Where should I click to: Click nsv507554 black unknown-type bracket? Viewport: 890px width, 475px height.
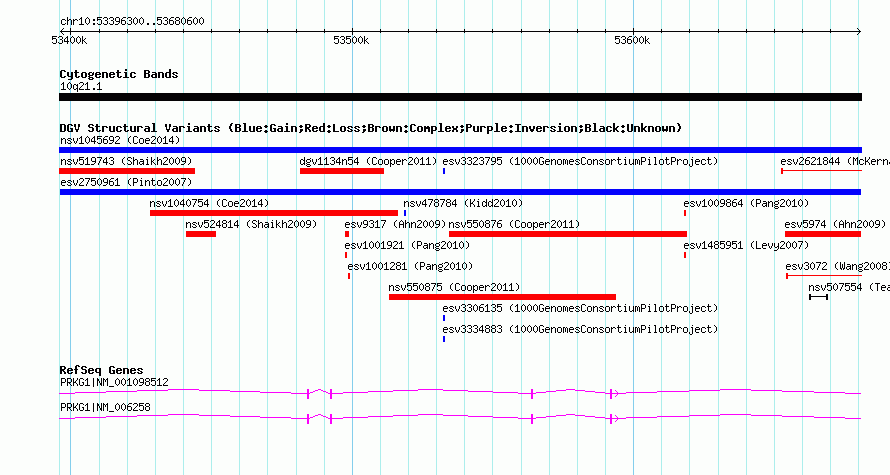(x=818, y=297)
